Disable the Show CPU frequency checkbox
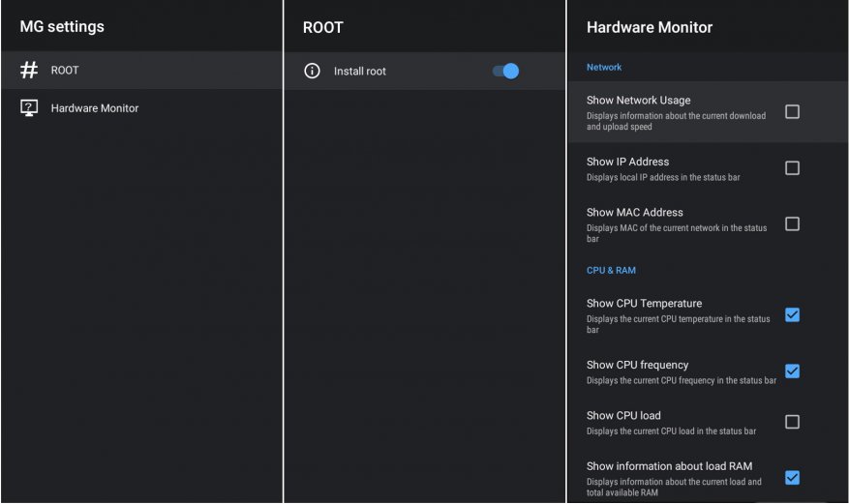The width and height of the screenshot is (849, 504). click(x=792, y=371)
